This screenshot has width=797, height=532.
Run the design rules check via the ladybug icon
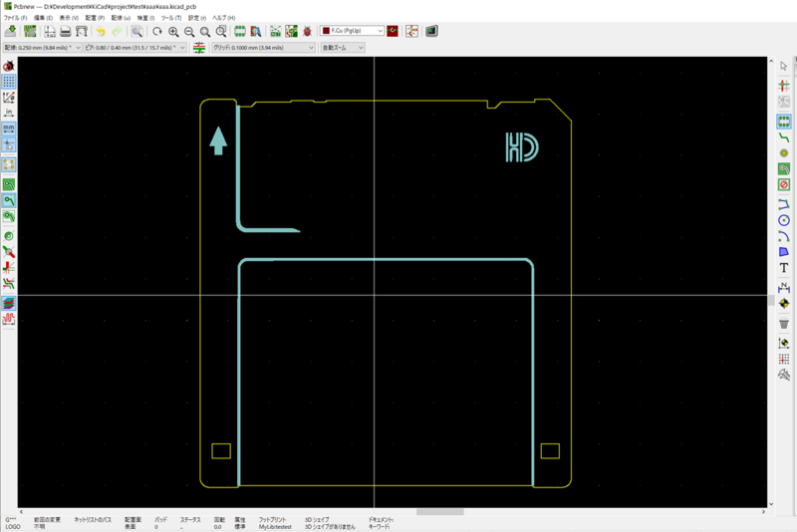coord(307,32)
